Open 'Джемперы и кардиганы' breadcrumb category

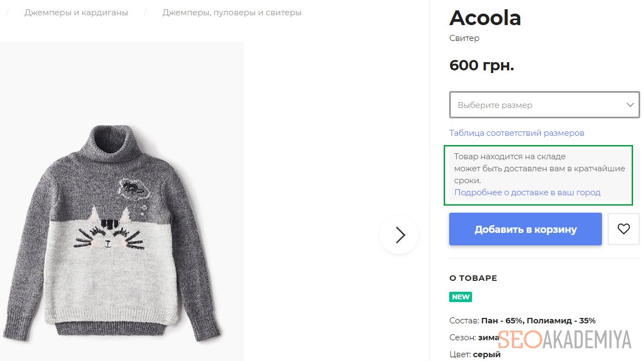click(x=76, y=12)
